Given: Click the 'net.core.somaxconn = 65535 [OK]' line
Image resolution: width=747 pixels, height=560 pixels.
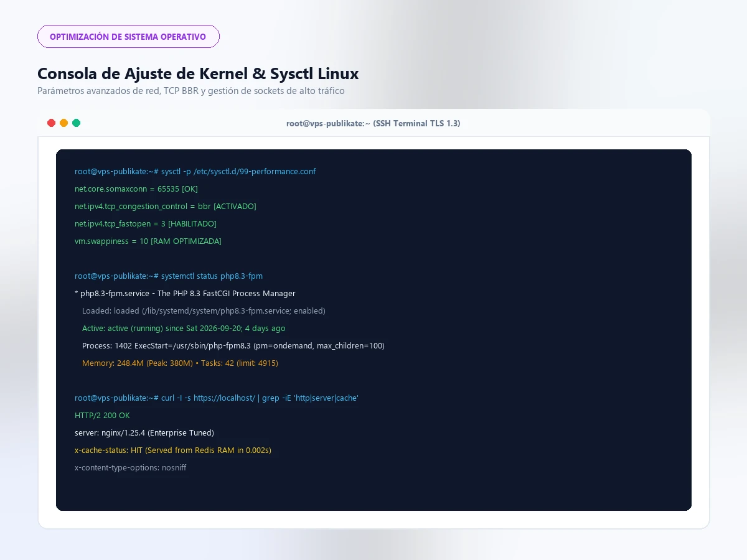Looking at the screenshot, I should coord(136,189).
